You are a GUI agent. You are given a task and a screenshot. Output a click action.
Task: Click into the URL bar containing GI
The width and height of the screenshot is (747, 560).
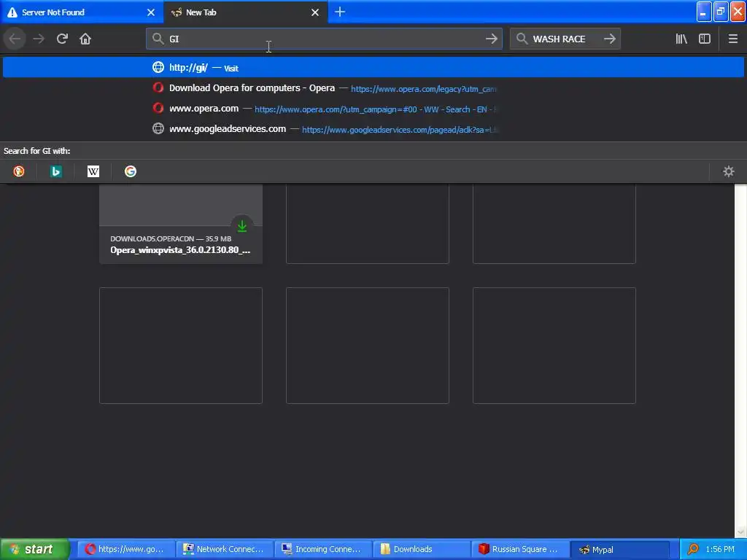tap(324, 39)
